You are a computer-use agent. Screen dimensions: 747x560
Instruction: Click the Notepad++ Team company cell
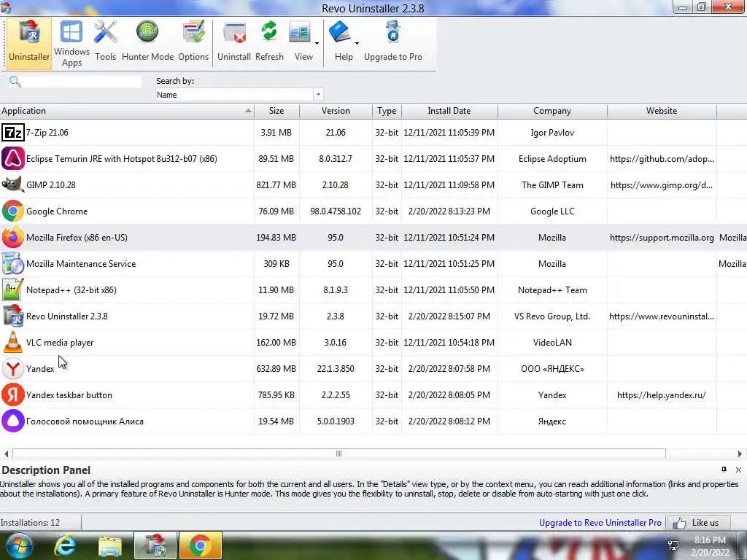(552, 289)
